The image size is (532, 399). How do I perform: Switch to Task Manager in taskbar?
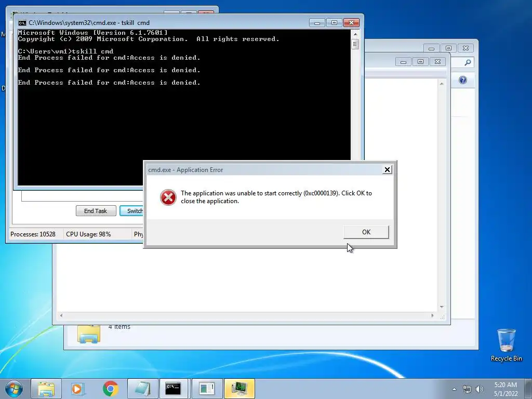239,389
